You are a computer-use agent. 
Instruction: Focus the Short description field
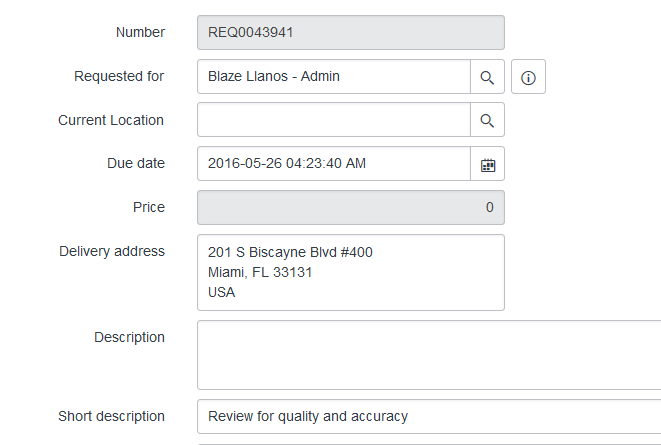tap(429, 417)
